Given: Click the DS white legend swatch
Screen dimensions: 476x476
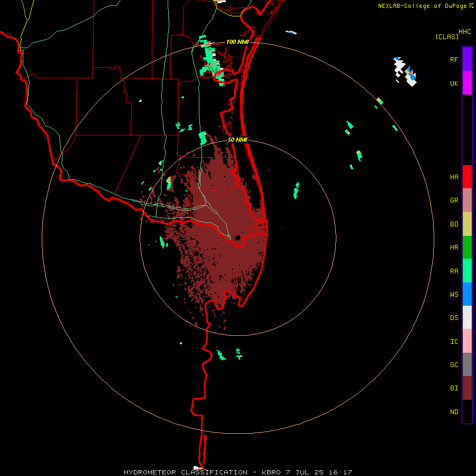Looking at the screenshot, I should pos(467,317).
